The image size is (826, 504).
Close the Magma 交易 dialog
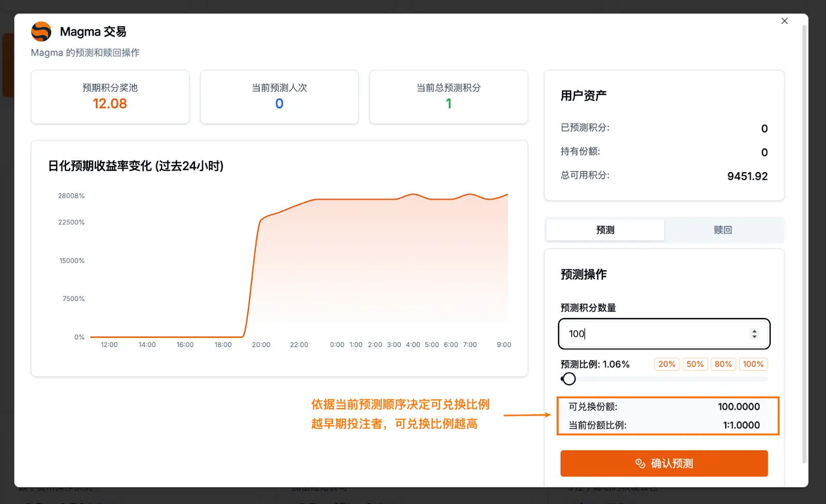pos(784,21)
